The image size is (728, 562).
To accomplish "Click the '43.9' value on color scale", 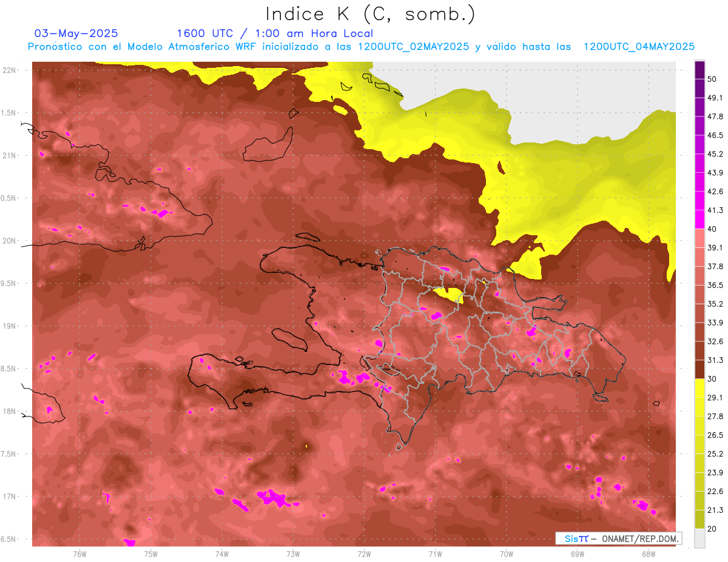I will coord(715,173).
